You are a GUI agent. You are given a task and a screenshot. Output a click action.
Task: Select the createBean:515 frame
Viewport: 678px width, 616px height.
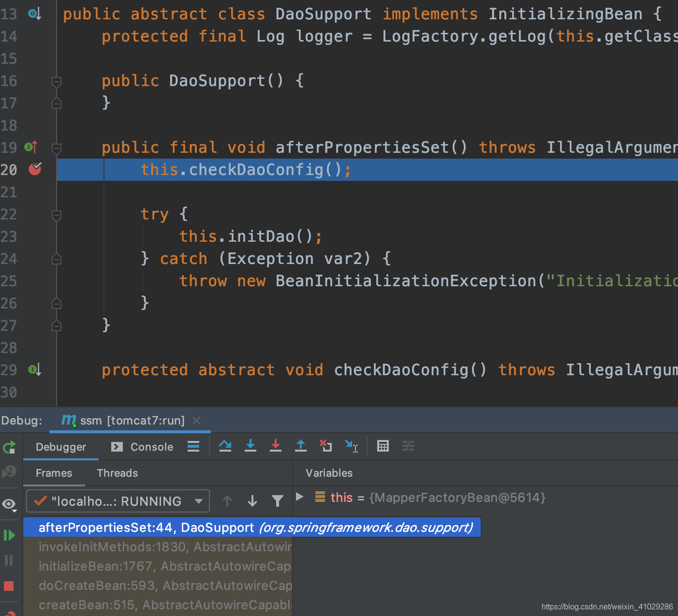tap(158, 605)
